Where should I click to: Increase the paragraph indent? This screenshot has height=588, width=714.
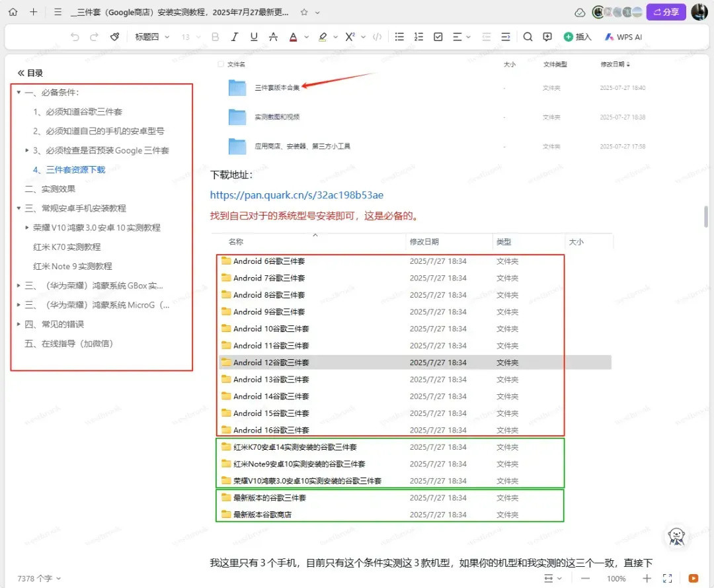(x=506, y=37)
